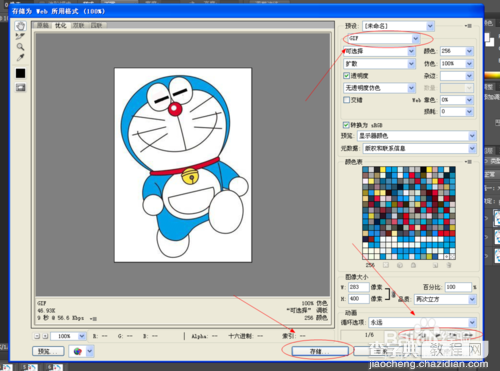500x371 pixels.
Task: Toggle the 转换为 sRGB checkbox
Action: (346, 125)
